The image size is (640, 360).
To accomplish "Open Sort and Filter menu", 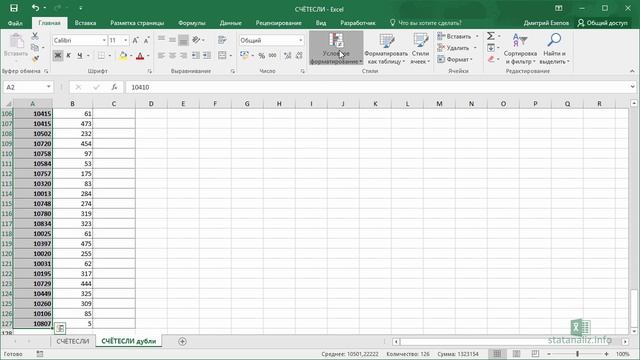I will [520, 48].
